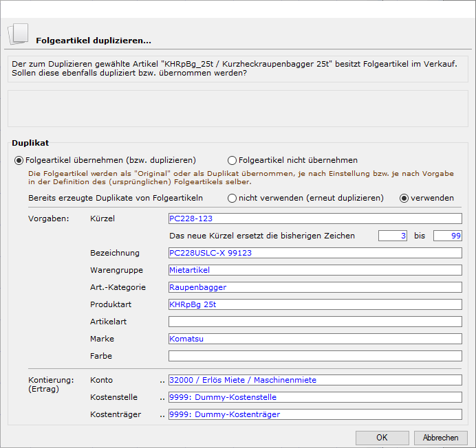The image size is (476, 448).
Task: Click into the Kürzel field
Action: tap(314, 219)
